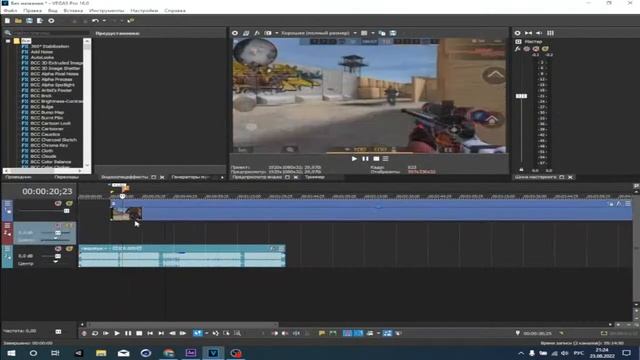The width and height of the screenshot is (640, 360).
Task: Open the View menu
Action: [53, 11]
